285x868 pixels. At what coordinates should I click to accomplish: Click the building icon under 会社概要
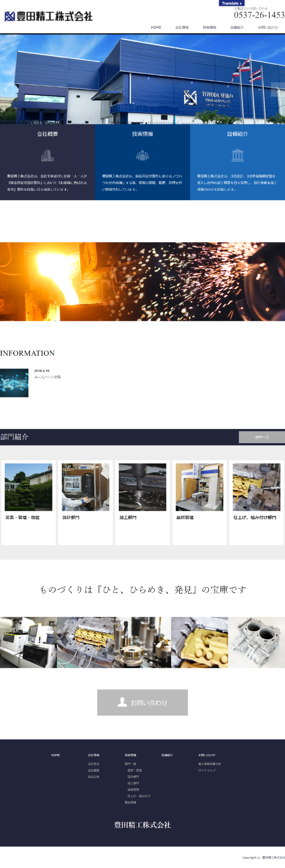pos(47,156)
